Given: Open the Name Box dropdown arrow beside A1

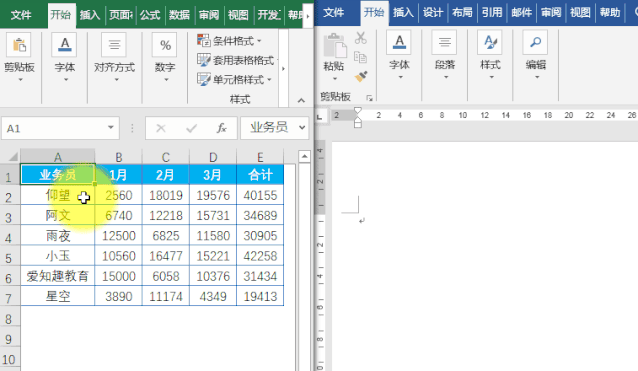Looking at the screenshot, I should coord(111,128).
